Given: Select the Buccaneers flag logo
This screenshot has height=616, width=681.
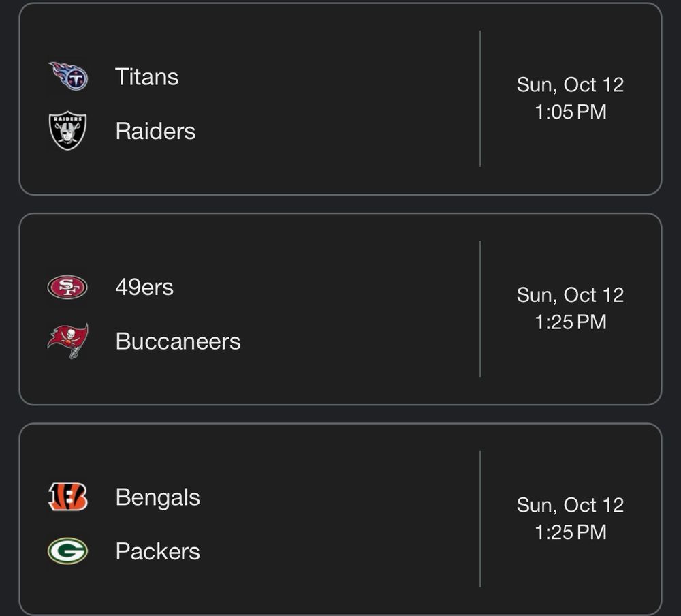Looking at the screenshot, I should click(x=68, y=341).
